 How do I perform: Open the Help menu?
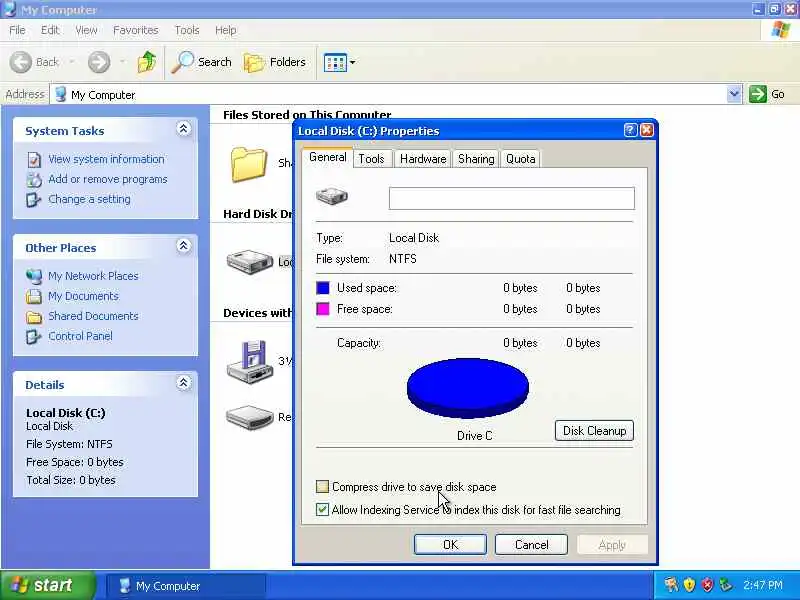pos(226,30)
